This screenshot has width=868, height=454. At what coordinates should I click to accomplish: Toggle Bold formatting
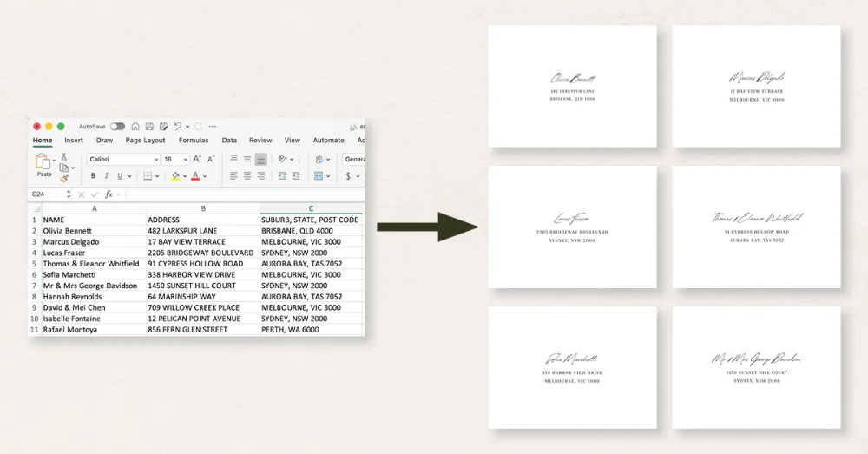[x=93, y=176]
